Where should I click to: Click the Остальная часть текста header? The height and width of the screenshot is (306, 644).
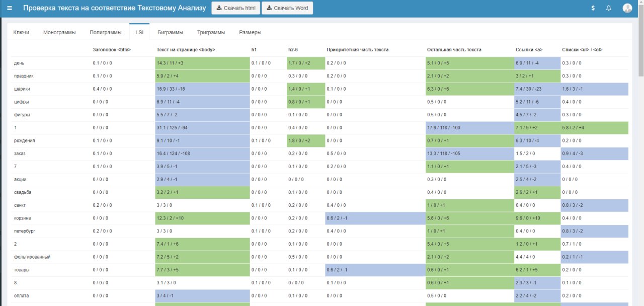(x=454, y=49)
